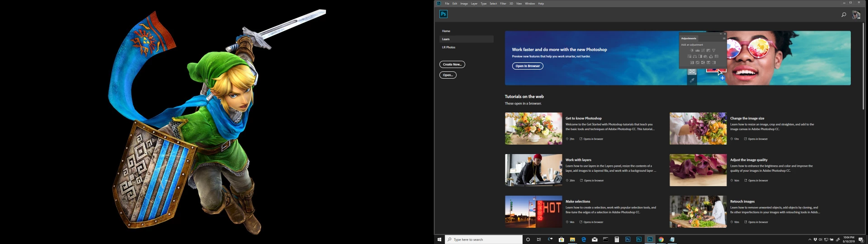Open the Edit menu

click(455, 4)
